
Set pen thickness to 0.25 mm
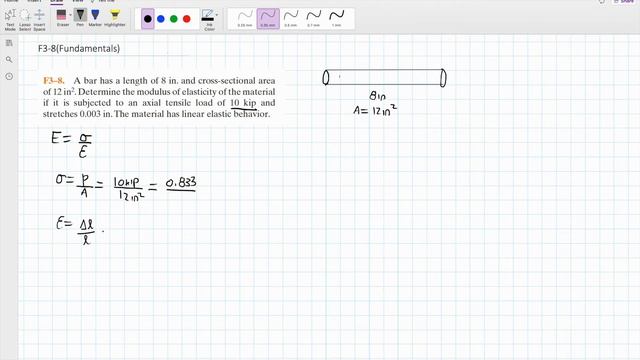(x=245, y=19)
